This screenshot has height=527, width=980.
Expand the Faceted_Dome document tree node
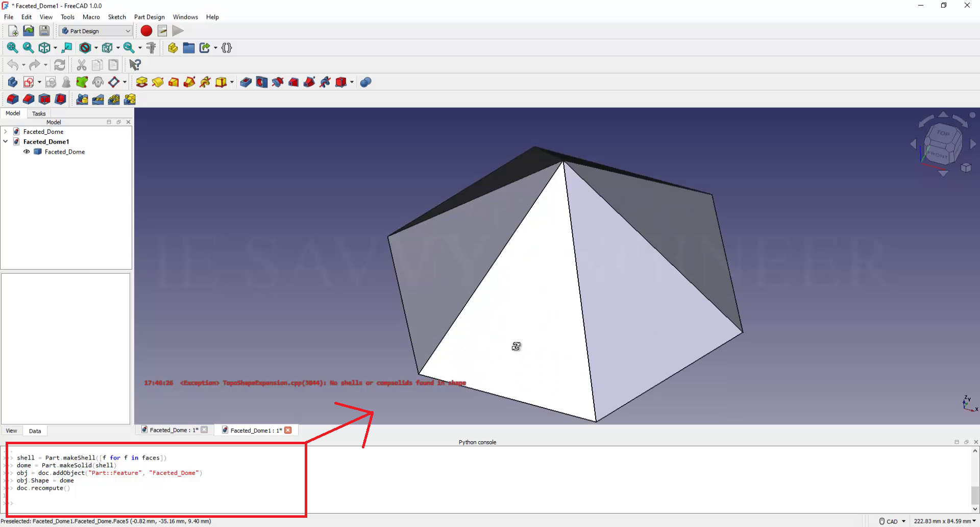(x=6, y=132)
